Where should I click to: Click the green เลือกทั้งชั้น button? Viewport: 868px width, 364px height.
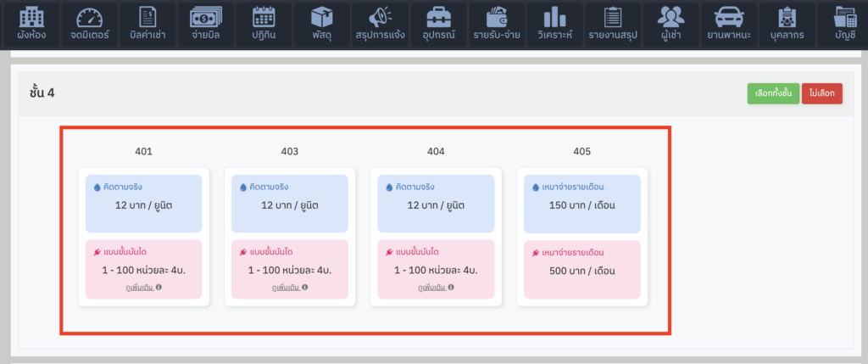(x=772, y=93)
